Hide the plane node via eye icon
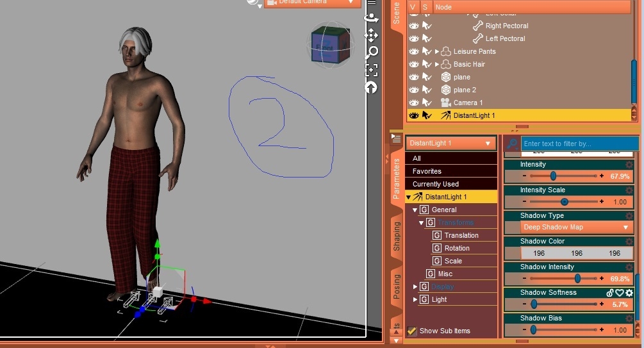The image size is (644, 348). click(x=413, y=77)
